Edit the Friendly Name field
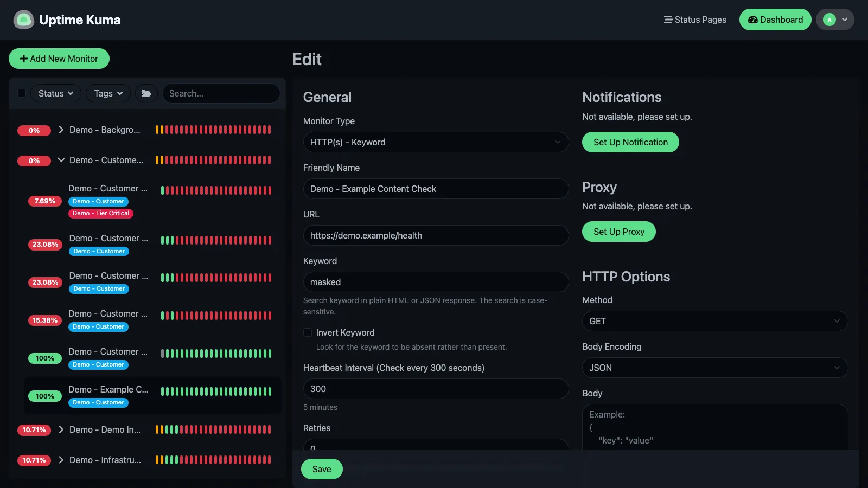 click(x=436, y=189)
